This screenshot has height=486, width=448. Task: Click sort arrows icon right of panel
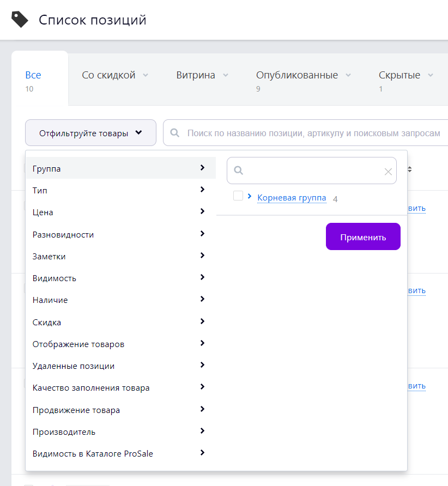coord(409,169)
